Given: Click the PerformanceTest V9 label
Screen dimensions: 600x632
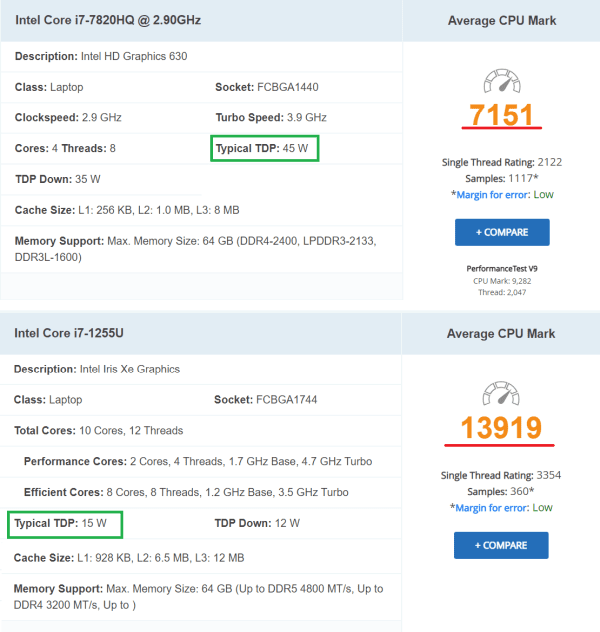Looking at the screenshot, I should click(502, 268).
